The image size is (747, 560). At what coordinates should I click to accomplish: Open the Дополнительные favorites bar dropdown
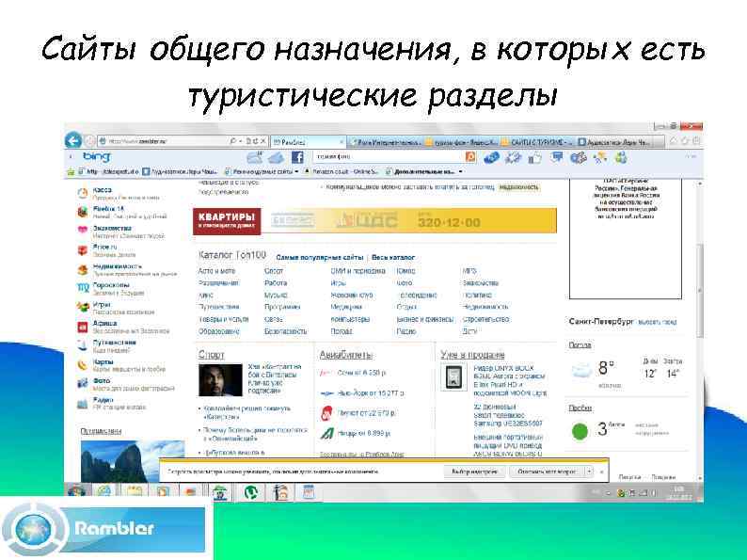(x=424, y=171)
